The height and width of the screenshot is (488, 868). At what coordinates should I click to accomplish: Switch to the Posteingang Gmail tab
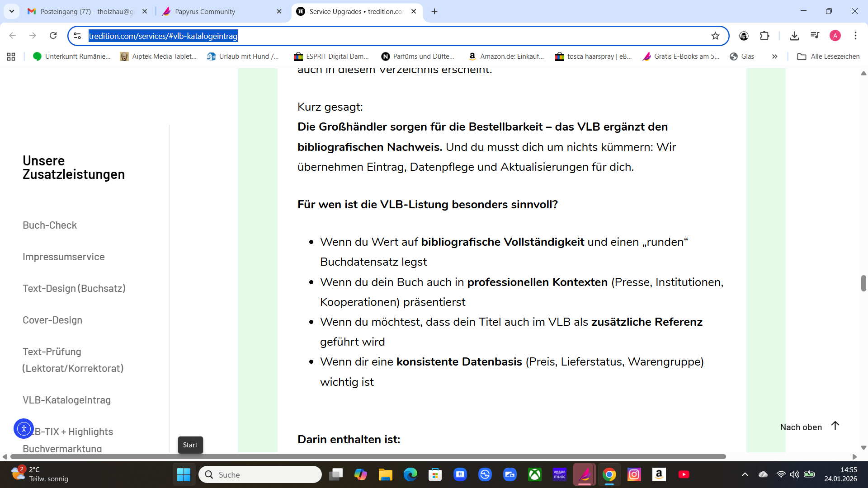coord(87,12)
